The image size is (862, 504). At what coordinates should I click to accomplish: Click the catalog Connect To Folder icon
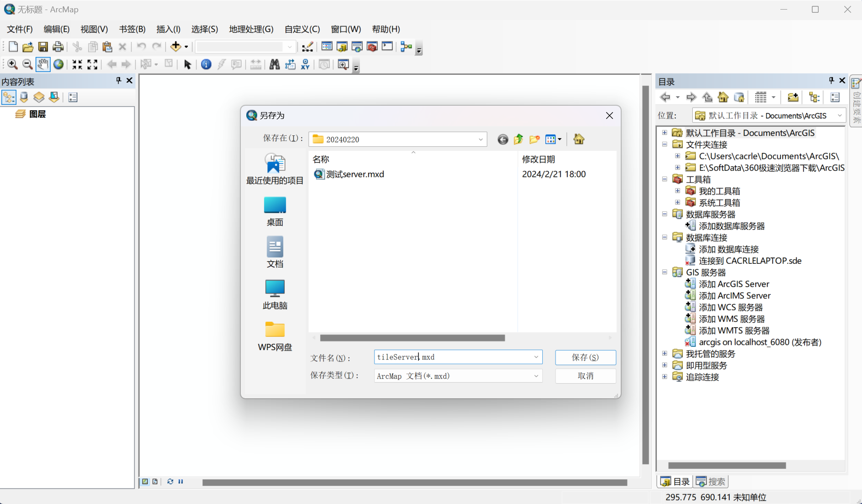coord(793,97)
